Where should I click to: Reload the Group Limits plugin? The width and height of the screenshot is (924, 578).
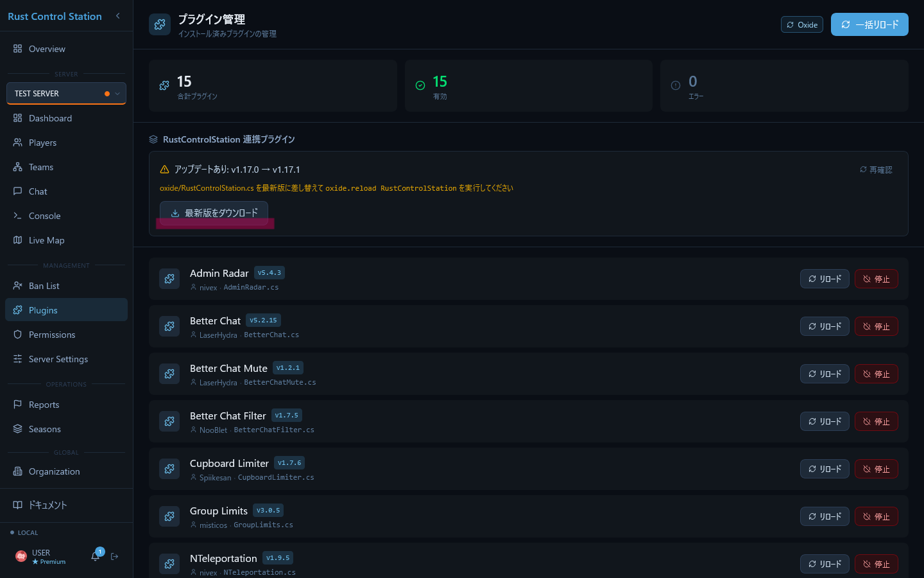click(825, 516)
